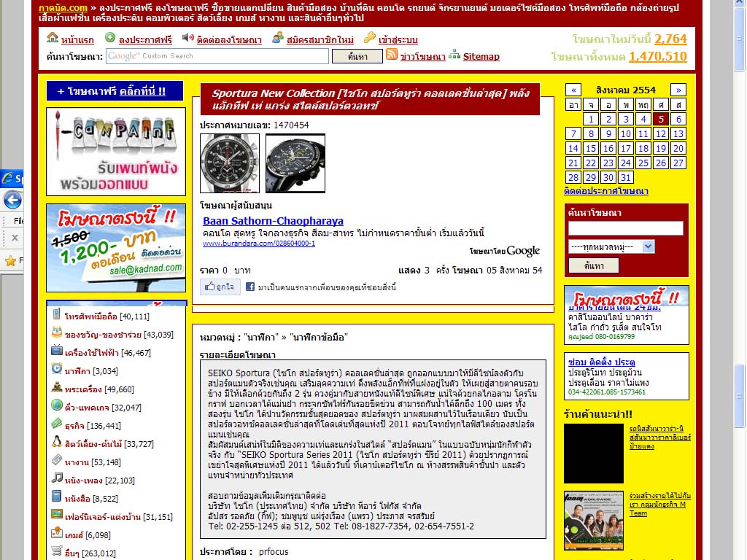Image resolution: width=747 pixels, height=560 pixels.
Task: Go to previous month in calendar
Action: 573,90
